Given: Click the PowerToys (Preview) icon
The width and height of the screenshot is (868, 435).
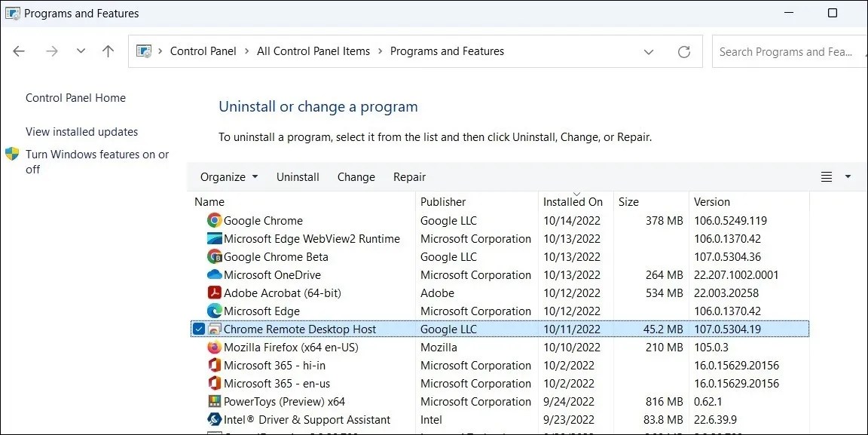Looking at the screenshot, I should tap(214, 401).
